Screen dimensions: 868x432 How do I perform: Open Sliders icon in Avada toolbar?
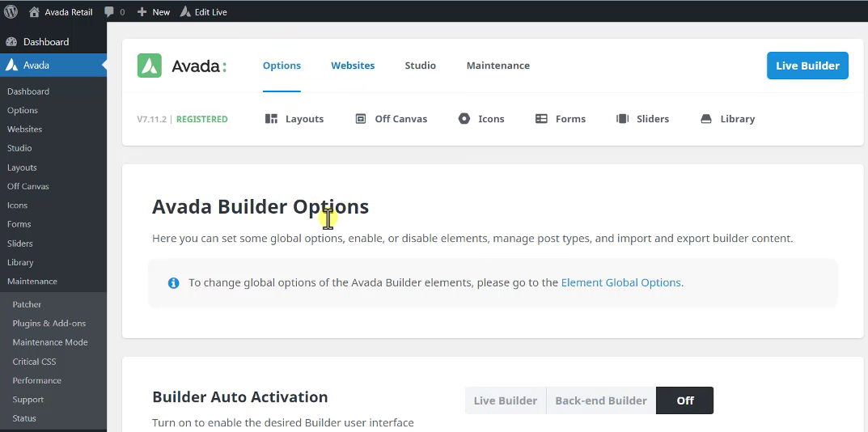[622, 119]
